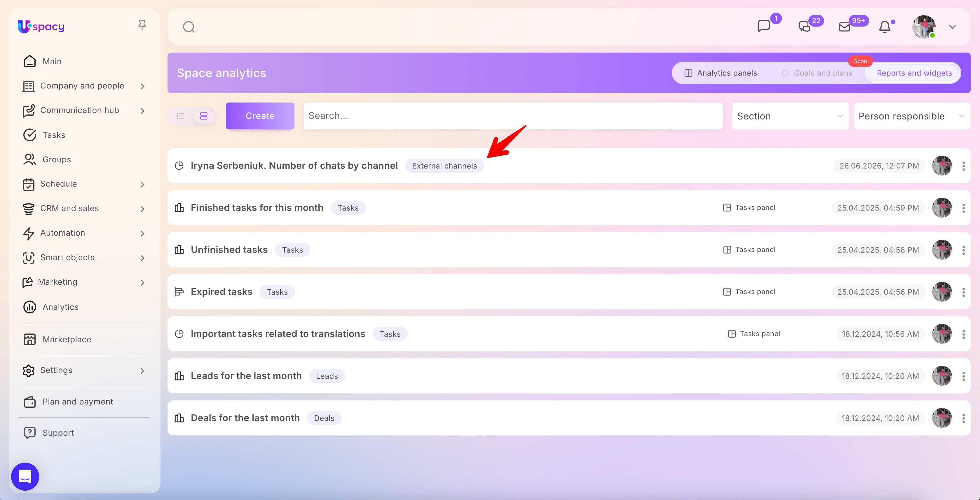Click the Uspacy logo

click(41, 26)
